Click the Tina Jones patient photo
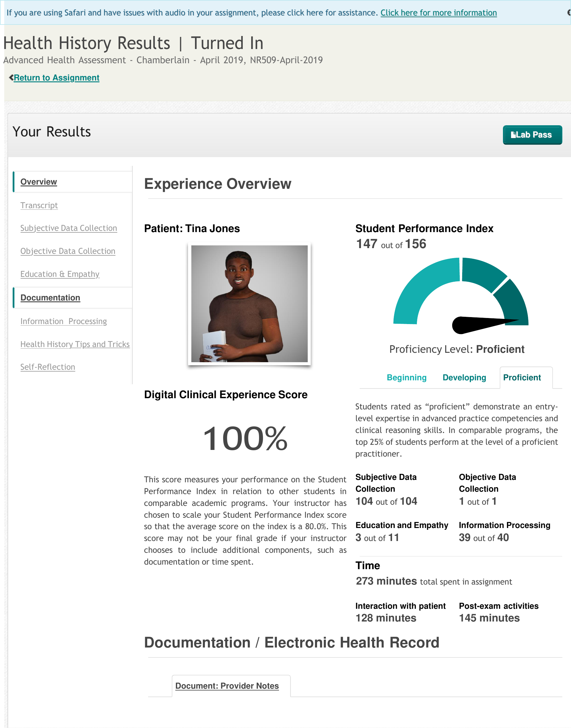 point(249,303)
